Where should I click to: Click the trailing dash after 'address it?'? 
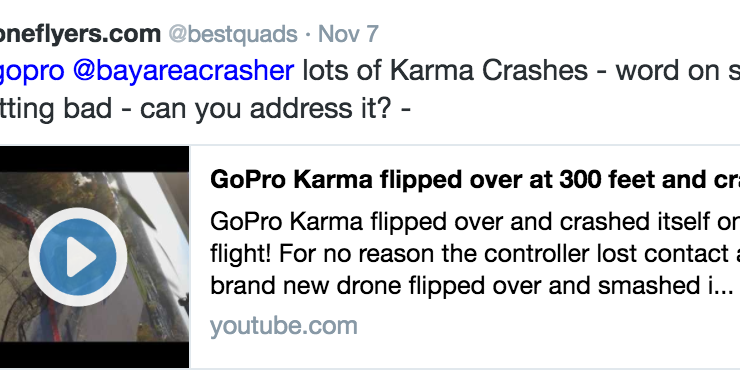pos(405,110)
